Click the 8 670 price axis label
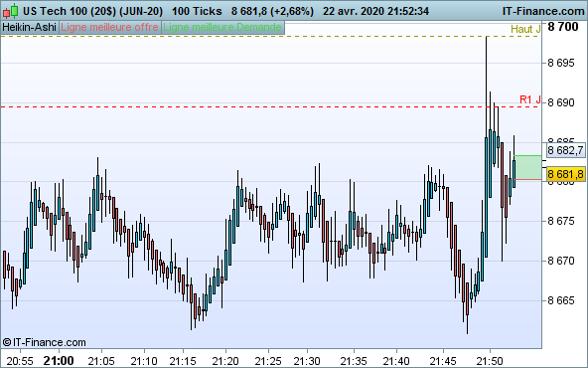Screen dimensions: 588x368 [561, 261]
